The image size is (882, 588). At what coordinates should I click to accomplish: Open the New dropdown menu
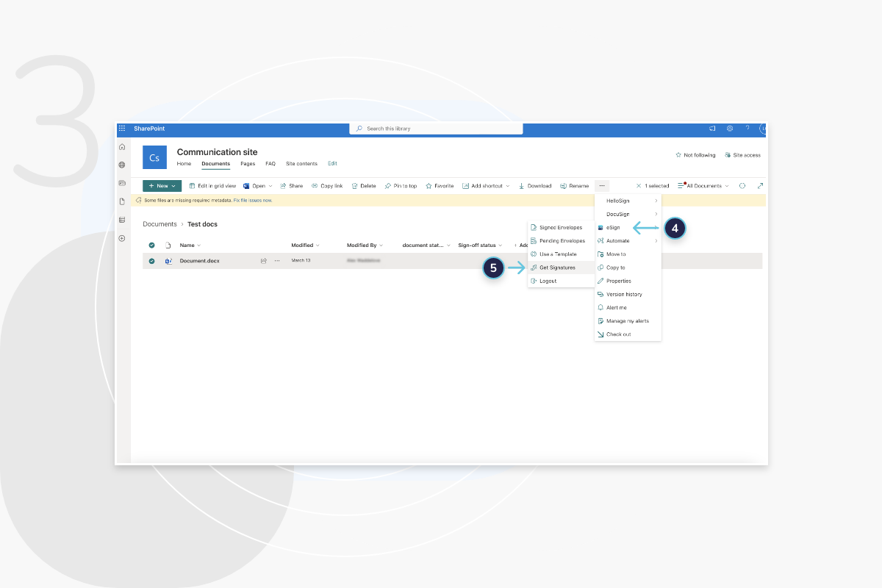point(162,185)
